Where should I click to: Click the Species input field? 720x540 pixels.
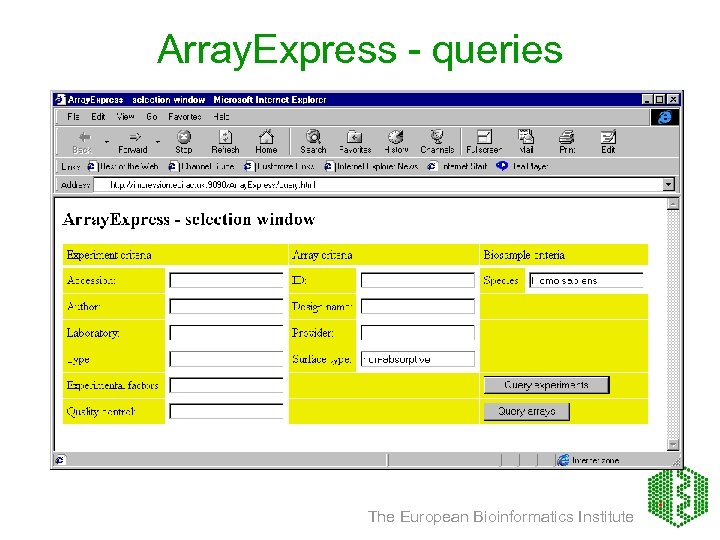[x=586, y=280]
